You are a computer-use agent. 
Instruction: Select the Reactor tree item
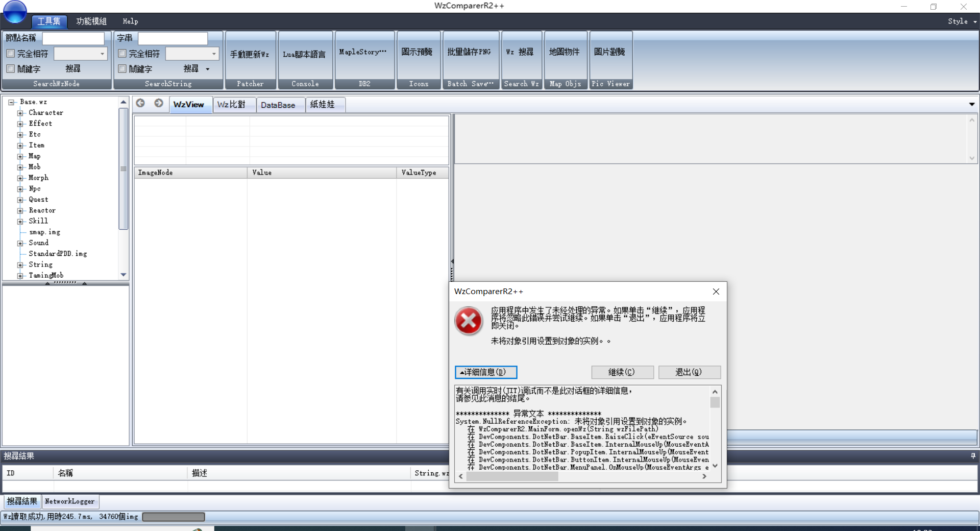coord(42,210)
